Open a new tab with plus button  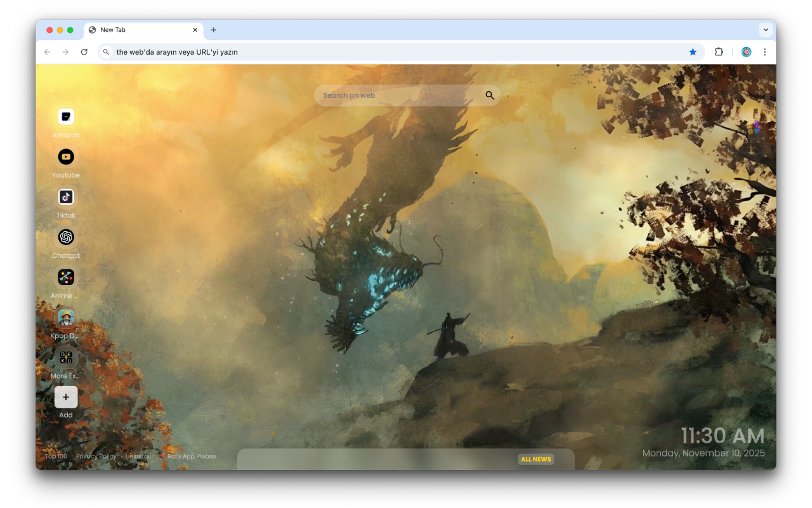pyautogui.click(x=213, y=30)
